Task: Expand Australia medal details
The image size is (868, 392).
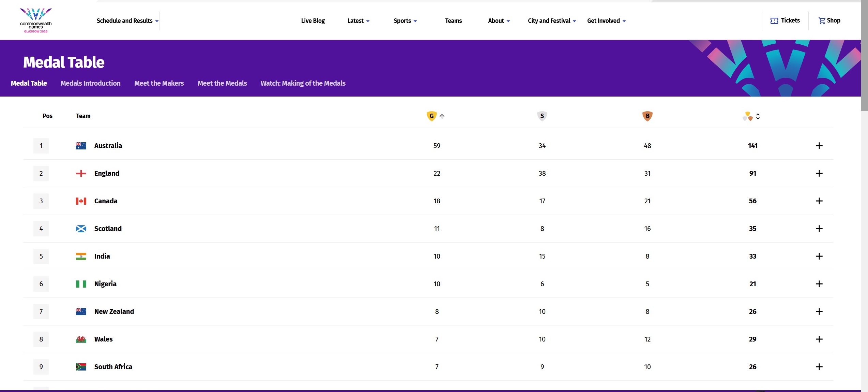Action: click(819, 146)
